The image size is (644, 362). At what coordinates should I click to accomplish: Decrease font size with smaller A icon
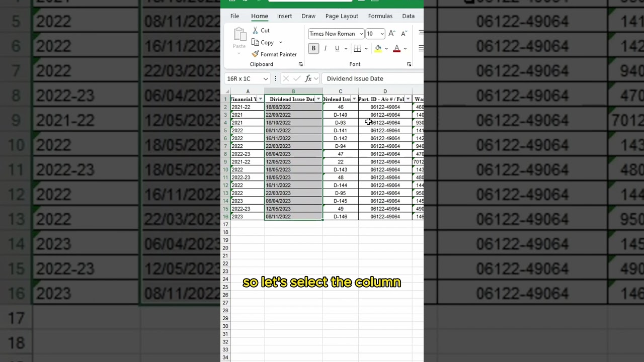point(404,34)
